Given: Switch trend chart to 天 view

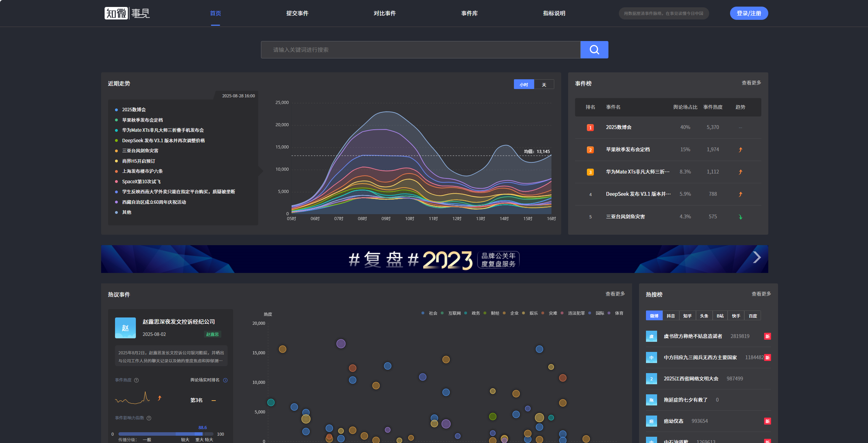Looking at the screenshot, I should coord(544,84).
